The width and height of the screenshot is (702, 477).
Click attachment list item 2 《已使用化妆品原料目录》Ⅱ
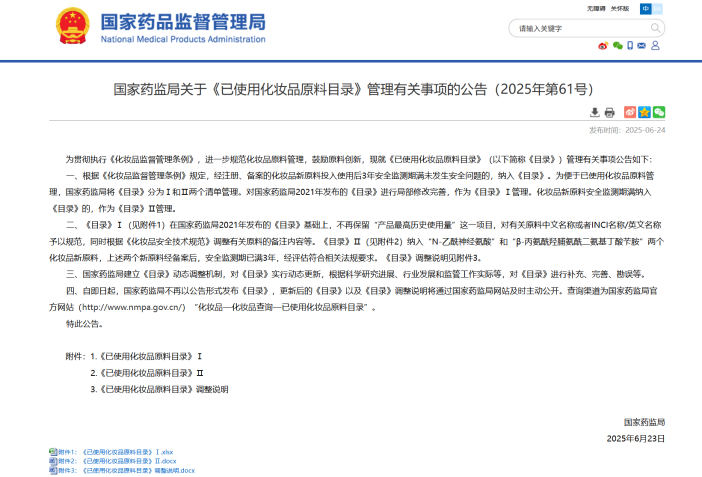pyautogui.click(x=147, y=373)
